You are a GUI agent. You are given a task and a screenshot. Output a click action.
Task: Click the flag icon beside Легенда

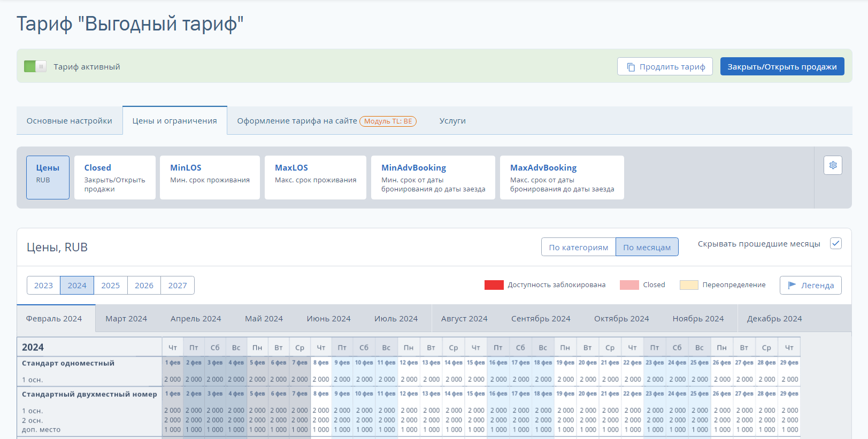coord(792,285)
